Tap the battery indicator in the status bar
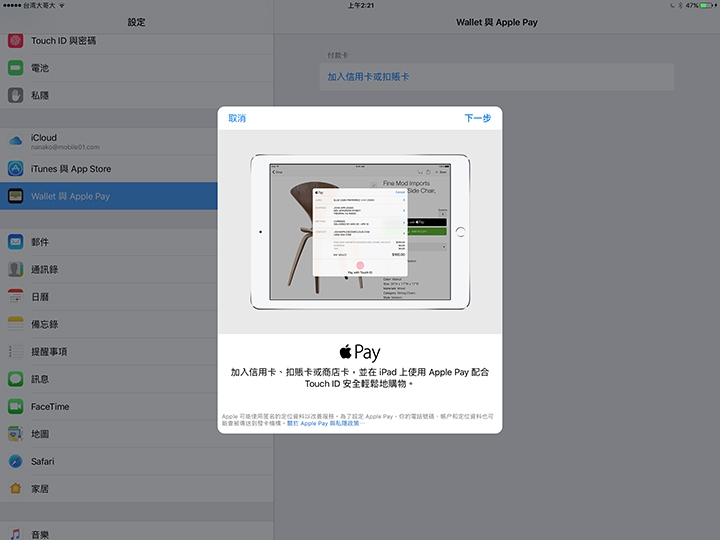 pyautogui.click(x=708, y=6)
